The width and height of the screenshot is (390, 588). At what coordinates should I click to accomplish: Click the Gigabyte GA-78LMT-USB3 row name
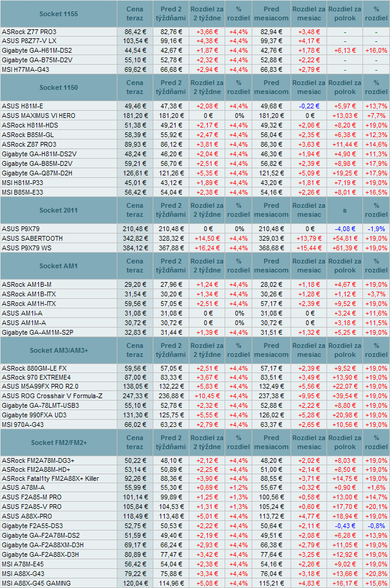[41, 405]
